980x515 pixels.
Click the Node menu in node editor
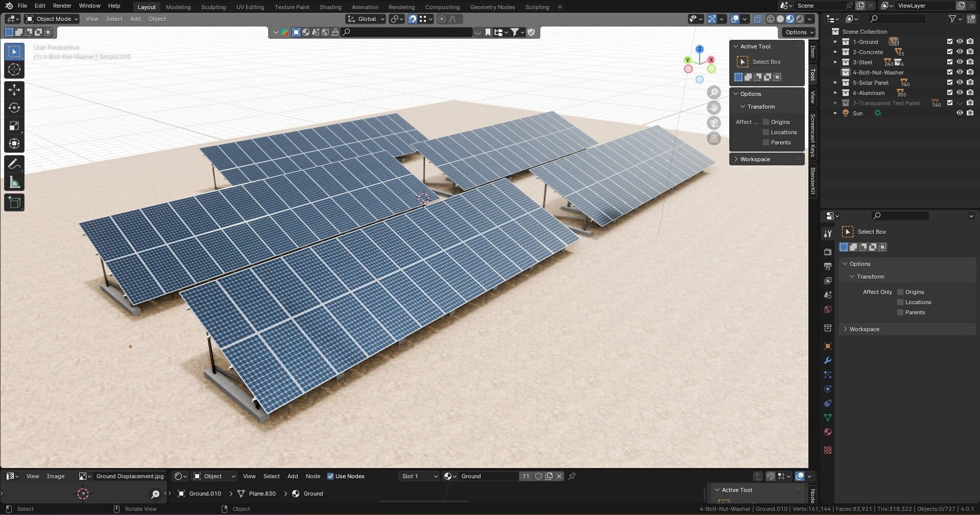point(313,476)
